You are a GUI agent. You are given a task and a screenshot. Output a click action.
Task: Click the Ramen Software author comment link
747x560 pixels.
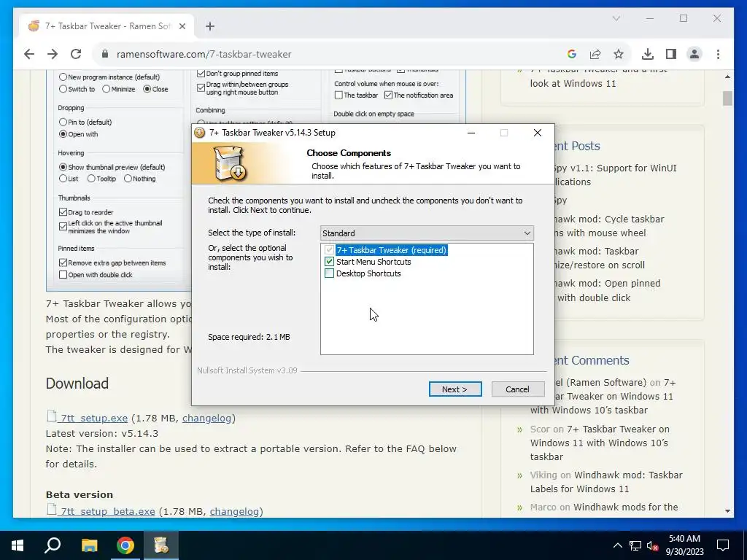coord(600,382)
